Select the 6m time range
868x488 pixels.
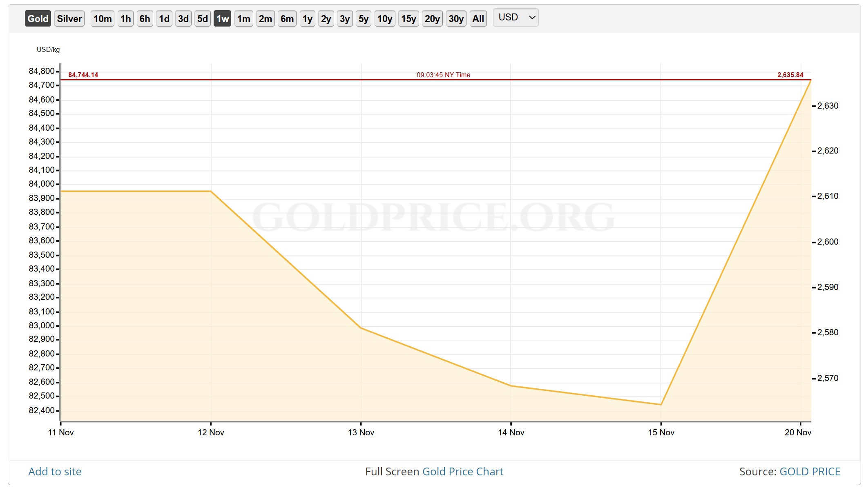[287, 19]
